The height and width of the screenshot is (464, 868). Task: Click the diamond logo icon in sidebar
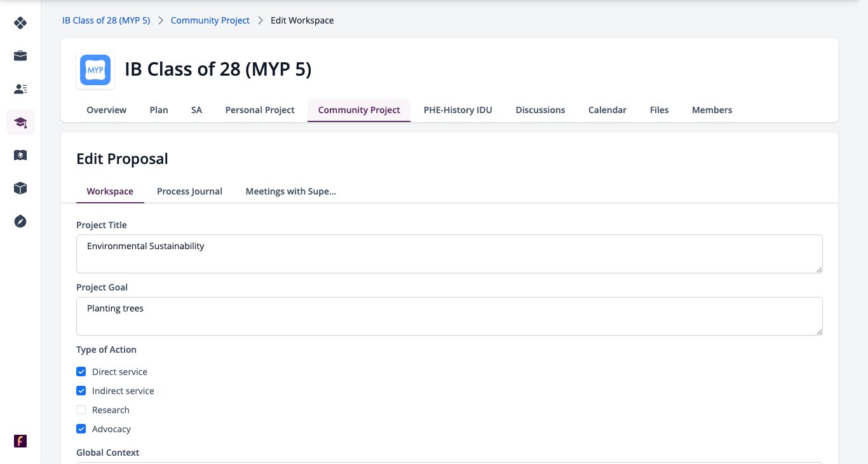[20, 23]
